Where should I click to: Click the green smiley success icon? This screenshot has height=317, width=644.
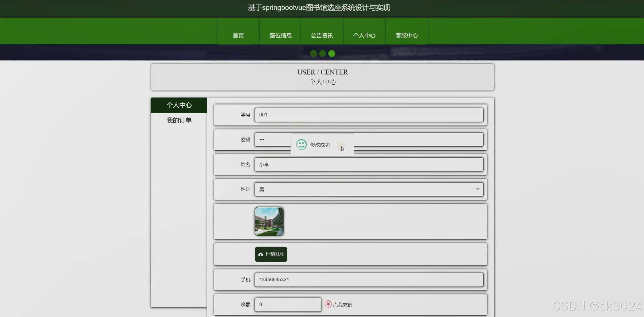tap(301, 145)
